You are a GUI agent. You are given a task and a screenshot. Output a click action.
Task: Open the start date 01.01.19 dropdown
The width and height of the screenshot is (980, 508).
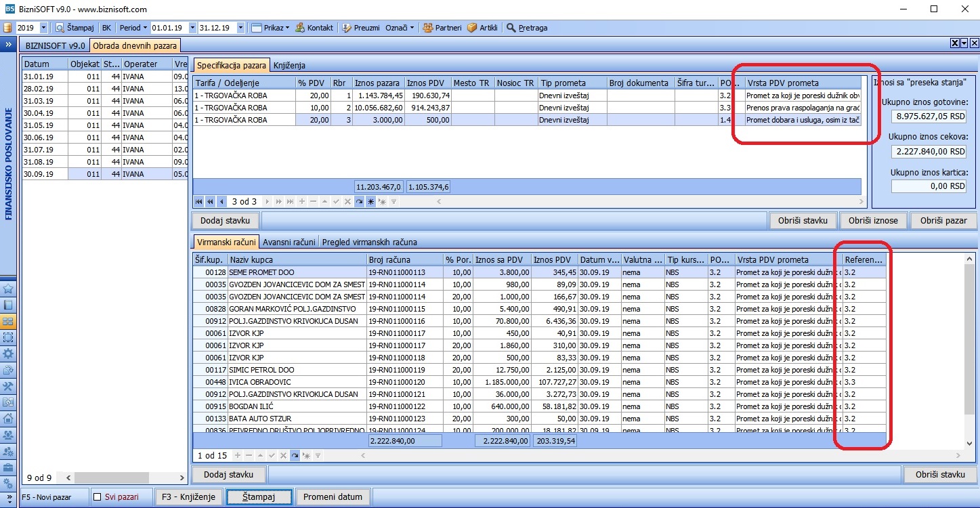(192, 28)
